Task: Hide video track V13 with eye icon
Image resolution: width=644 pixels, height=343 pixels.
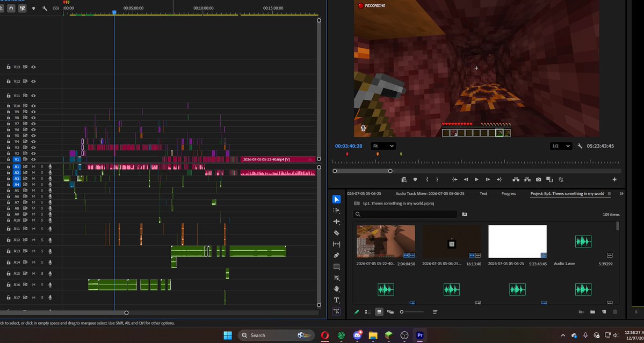Action: (x=33, y=67)
